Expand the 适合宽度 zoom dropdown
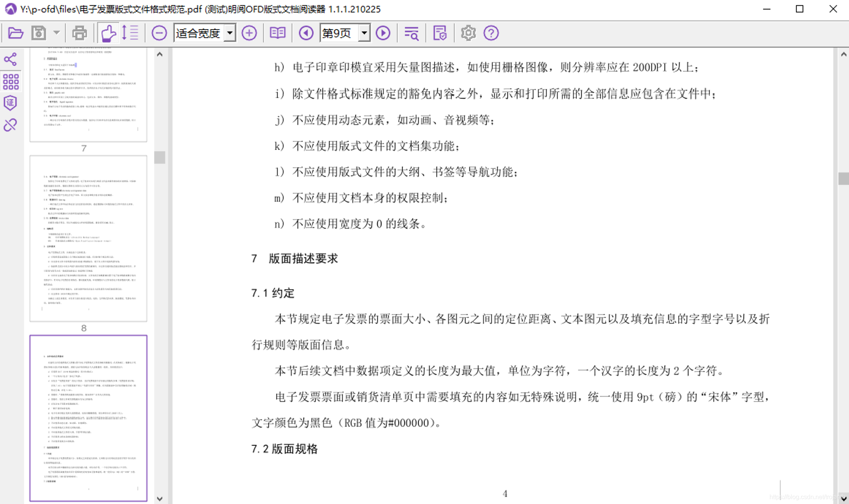Viewport: 849px width, 504px height. pyautogui.click(x=230, y=33)
